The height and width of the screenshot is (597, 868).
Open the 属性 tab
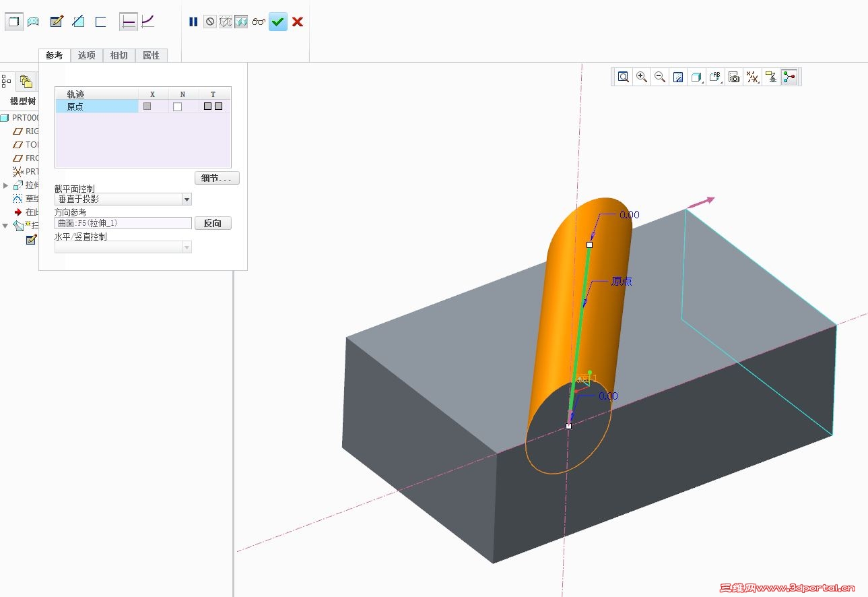[152, 55]
